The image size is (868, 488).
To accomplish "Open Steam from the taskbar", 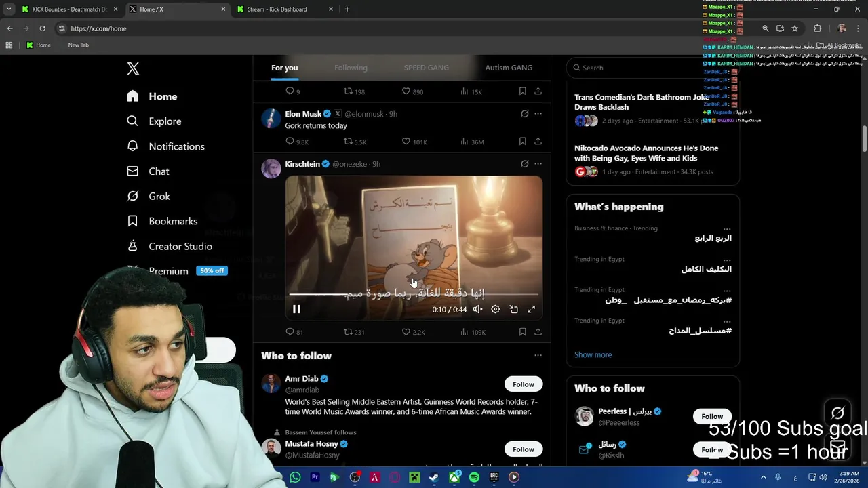I will click(x=434, y=477).
